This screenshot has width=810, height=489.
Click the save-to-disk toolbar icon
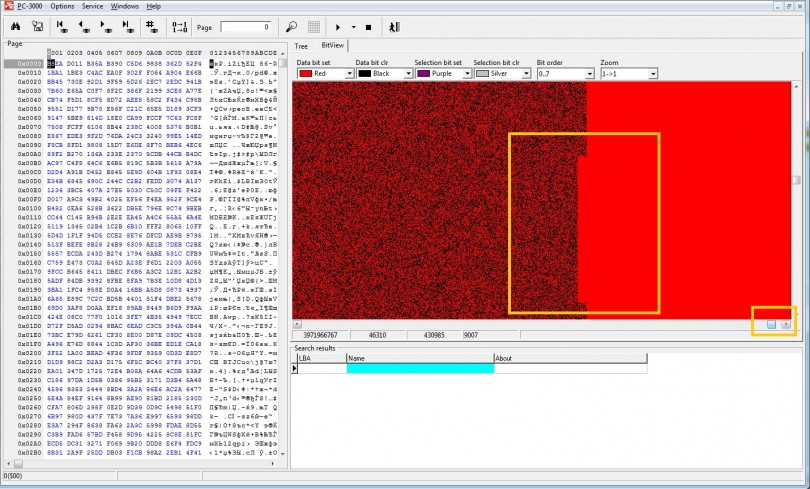click(37, 27)
